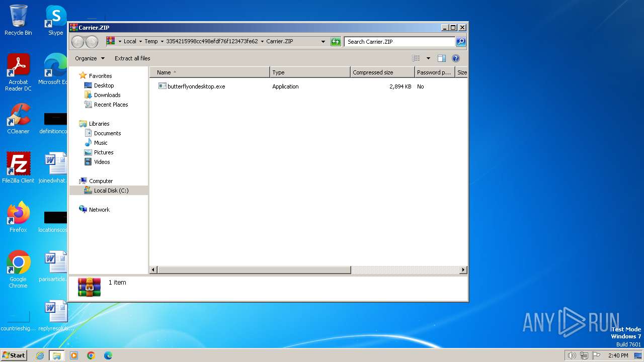Sort by the Type column header
Viewport: 644px width, 362px height.
pyautogui.click(x=310, y=72)
